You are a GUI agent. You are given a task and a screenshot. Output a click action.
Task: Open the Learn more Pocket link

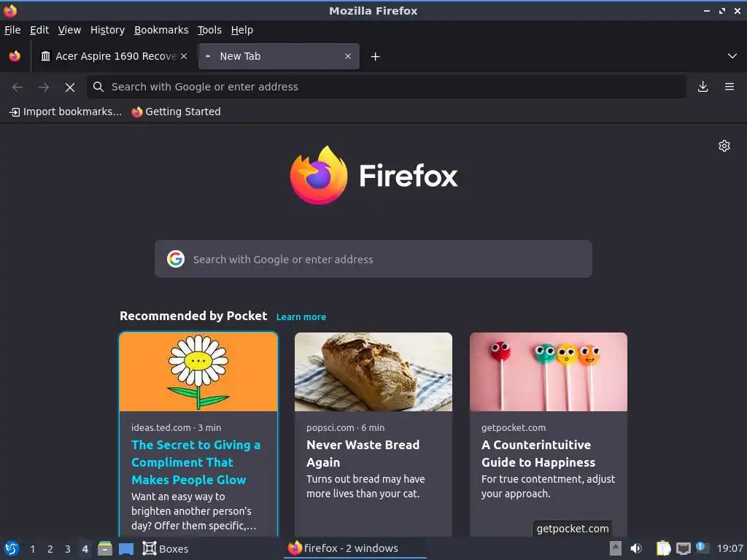point(301,317)
